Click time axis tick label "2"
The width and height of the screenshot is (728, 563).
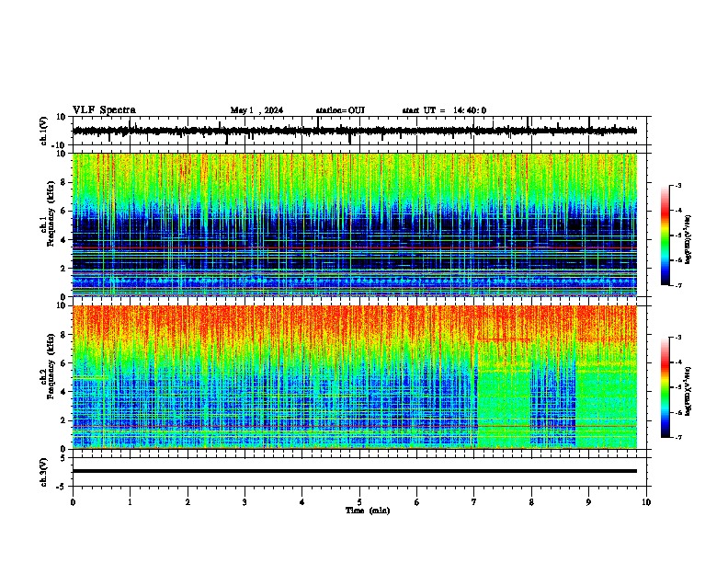(188, 502)
